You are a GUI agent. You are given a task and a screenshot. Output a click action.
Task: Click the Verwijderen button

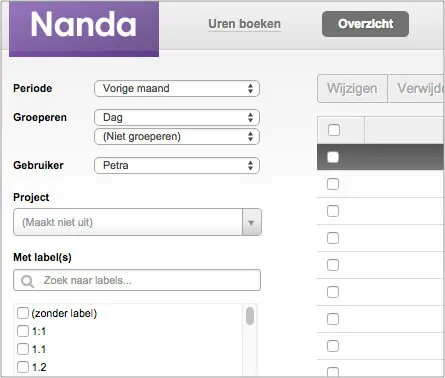(x=417, y=89)
